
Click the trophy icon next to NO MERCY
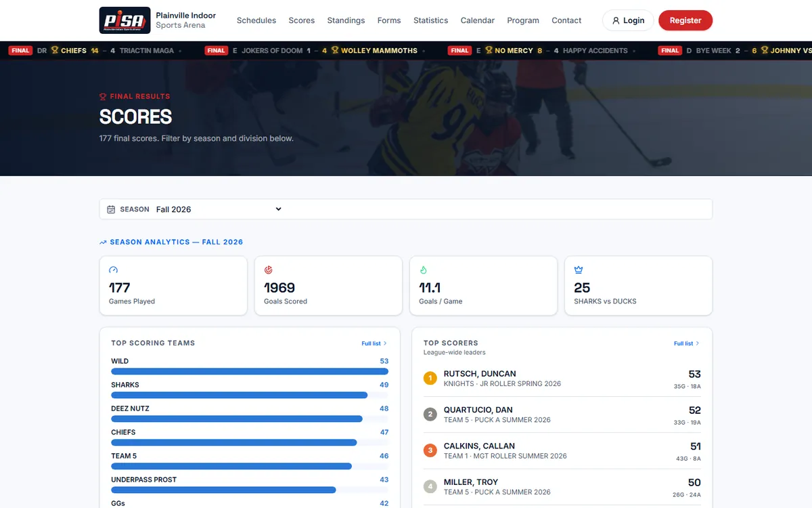coord(489,50)
